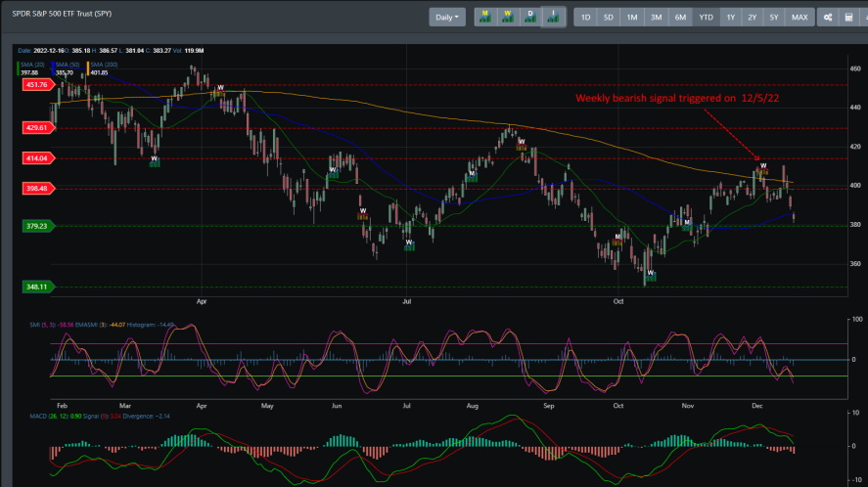The image size is (868, 487).
Task: Set range to 6M
Action: [680, 18]
